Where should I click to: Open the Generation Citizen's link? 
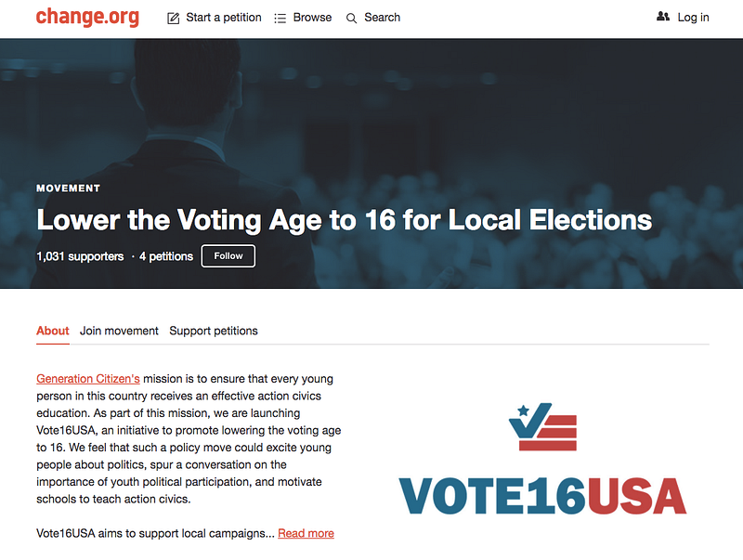tap(88, 379)
